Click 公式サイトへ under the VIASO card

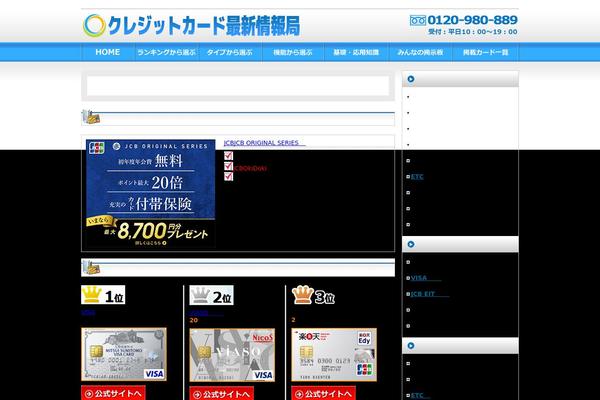point(222,394)
